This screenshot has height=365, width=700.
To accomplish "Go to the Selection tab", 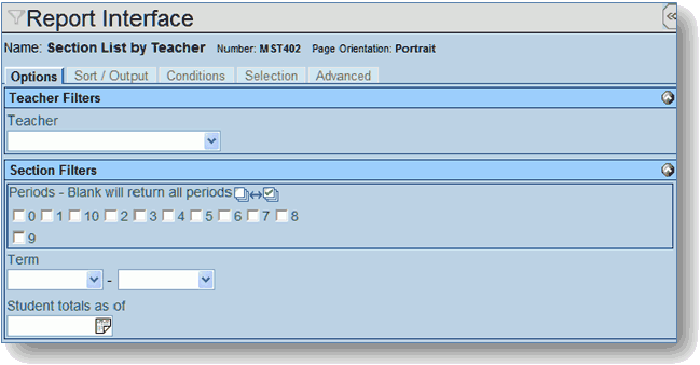I will (271, 75).
